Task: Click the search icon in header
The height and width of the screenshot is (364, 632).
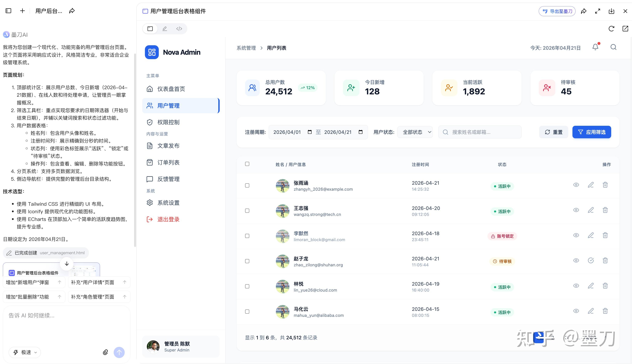Action: click(x=613, y=47)
